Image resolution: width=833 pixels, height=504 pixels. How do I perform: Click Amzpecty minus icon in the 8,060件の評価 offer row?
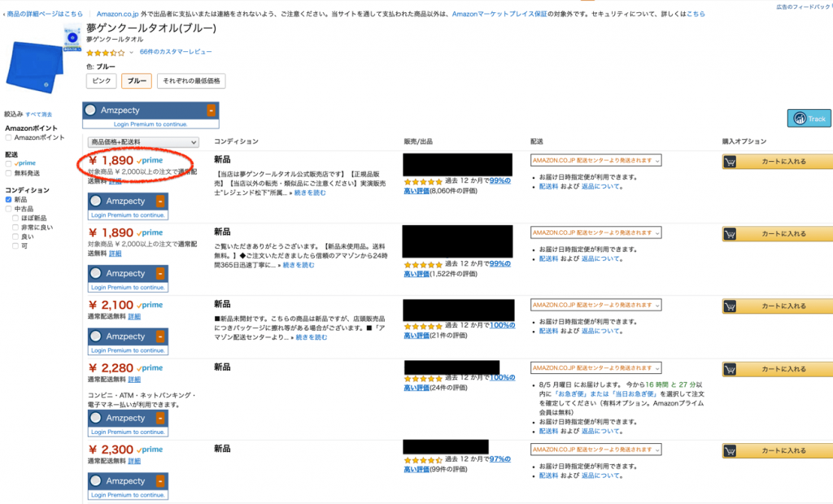[x=160, y=202]
